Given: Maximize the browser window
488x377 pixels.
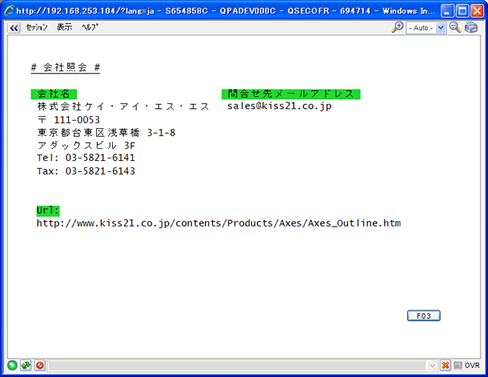Looking at the screenshot, I should point(462,11).
